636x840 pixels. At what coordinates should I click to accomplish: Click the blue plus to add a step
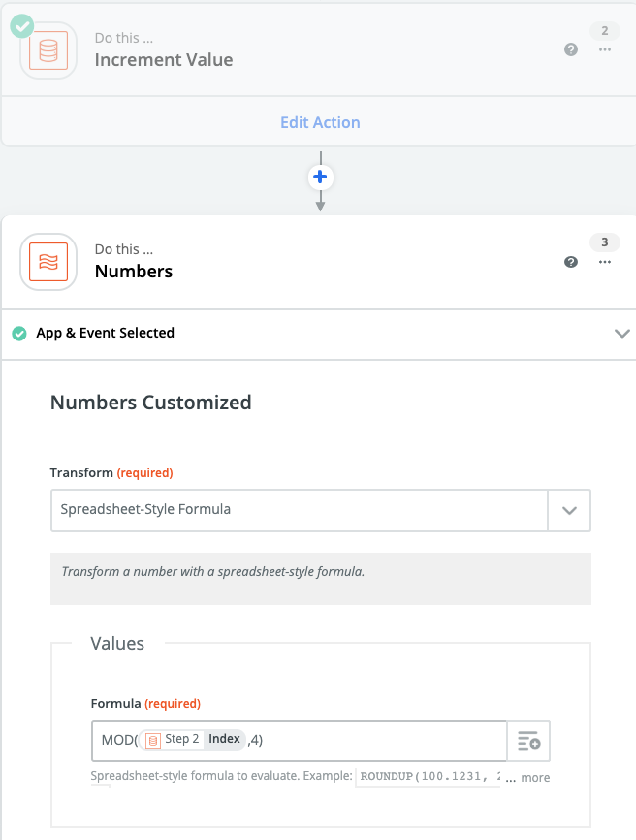(320, 178)
